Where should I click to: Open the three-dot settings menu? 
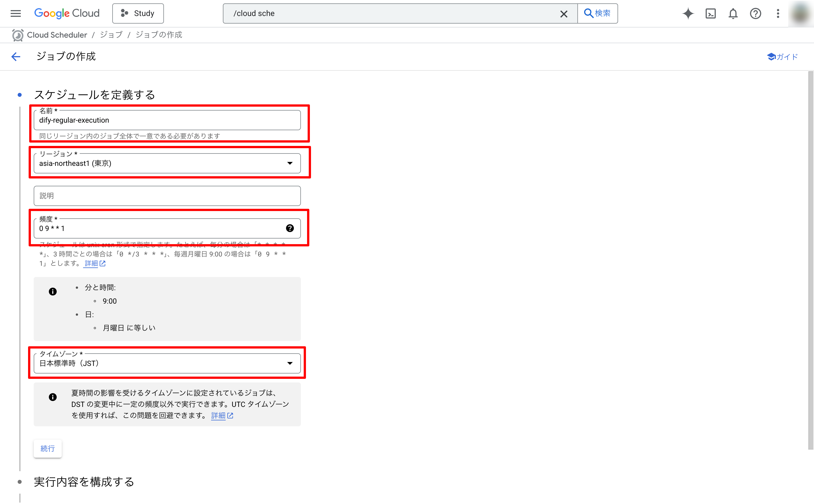click(x=778, y=13)
